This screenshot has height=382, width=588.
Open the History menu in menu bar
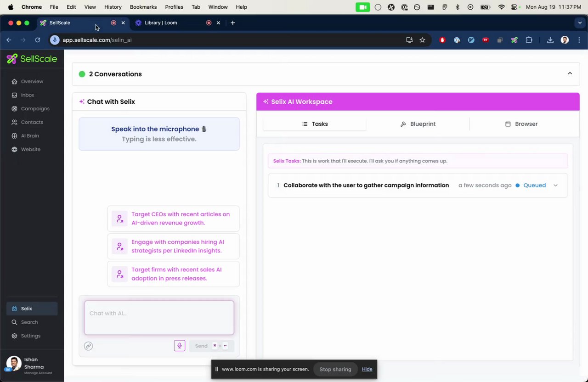[113, 7]
